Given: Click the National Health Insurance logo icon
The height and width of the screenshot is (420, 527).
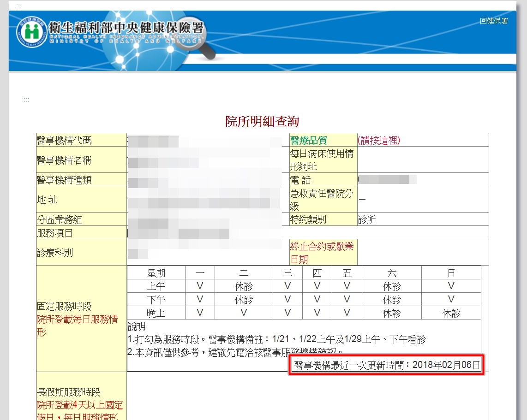Looking at the screenshot, I should (32, 32).
